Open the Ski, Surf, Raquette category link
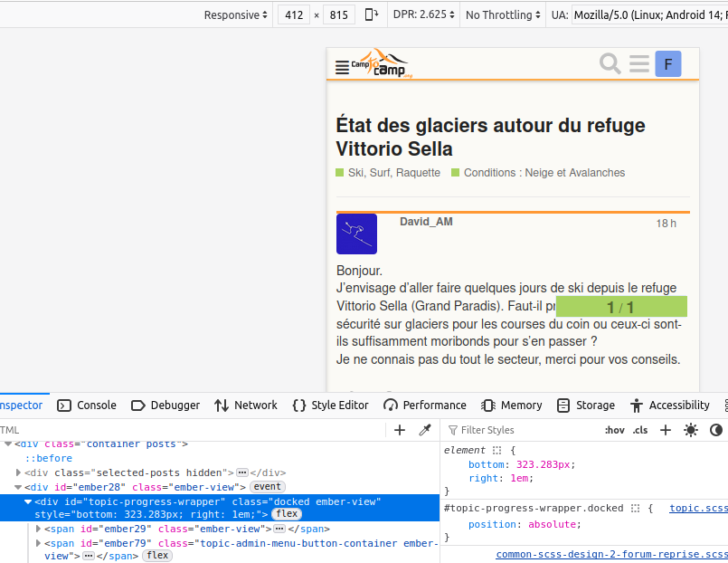Viewport: 728px width, 563px height. point(393,173)
